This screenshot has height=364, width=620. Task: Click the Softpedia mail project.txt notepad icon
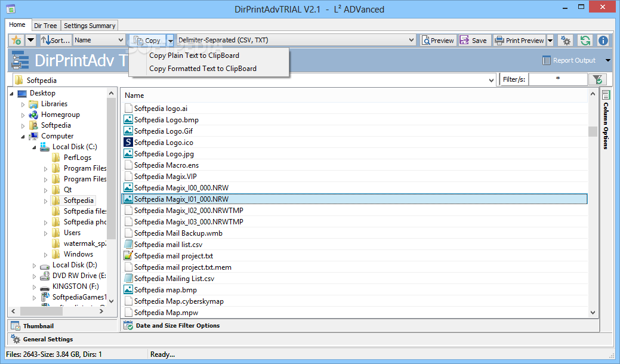(128, 256)
